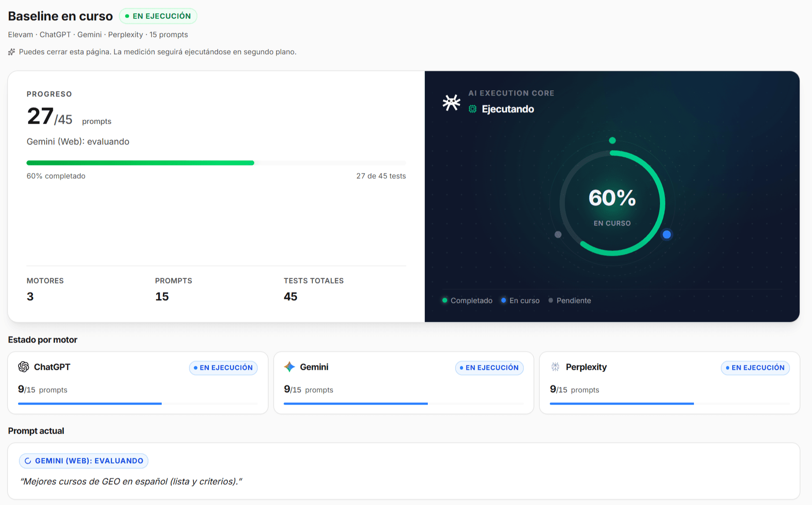The height and width of the screenshot is (505, 812).
Task: Click the gray pending dot on the gauge
Action: pyautogui.click(x=558, y=235)
